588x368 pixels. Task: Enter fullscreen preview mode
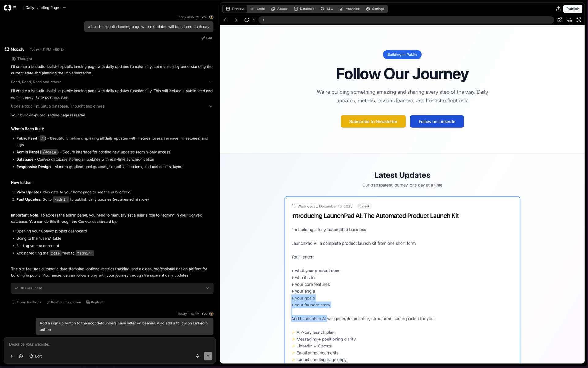click(x=579, y=20)
